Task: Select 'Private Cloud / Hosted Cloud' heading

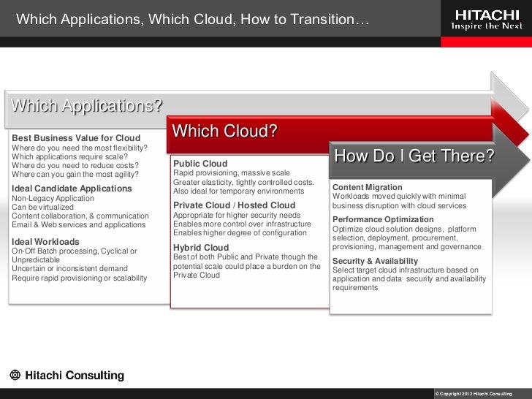Action: pyautogui.click(x=234, y=205)
